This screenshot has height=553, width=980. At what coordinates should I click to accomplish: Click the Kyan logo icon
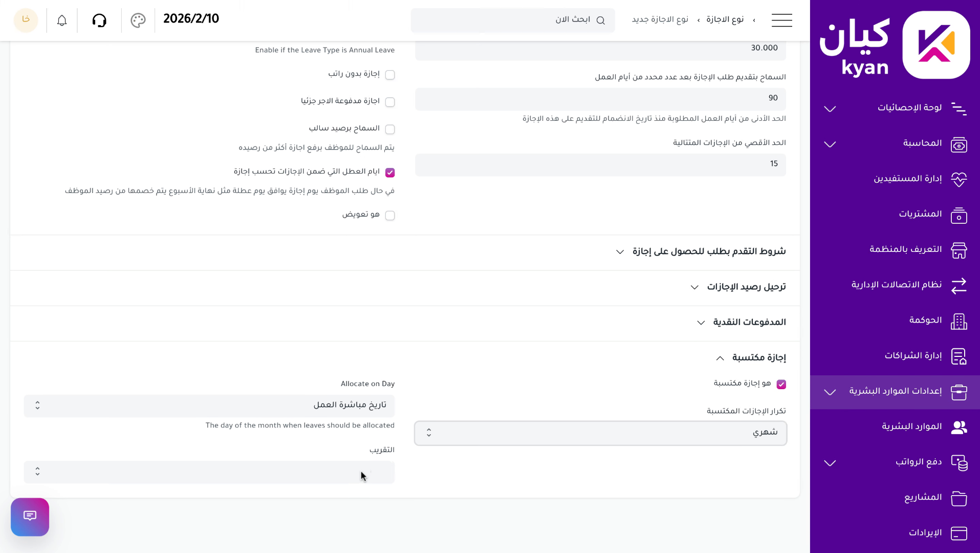936,45
